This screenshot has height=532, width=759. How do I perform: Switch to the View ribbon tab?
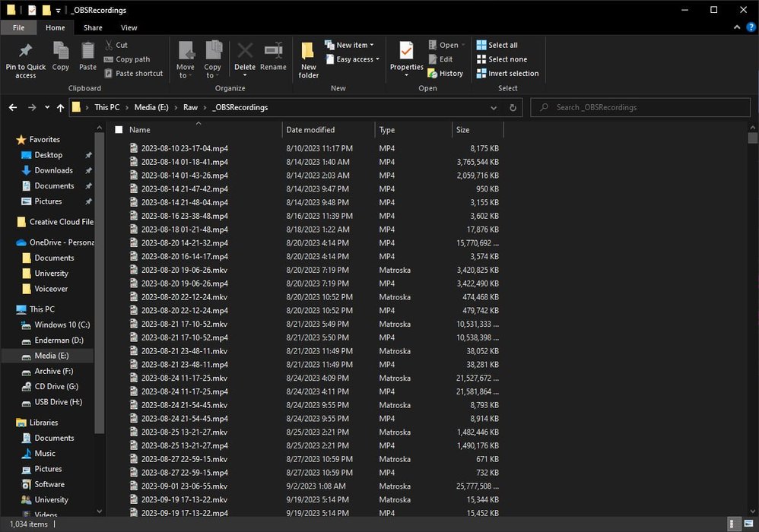(129, 27)
